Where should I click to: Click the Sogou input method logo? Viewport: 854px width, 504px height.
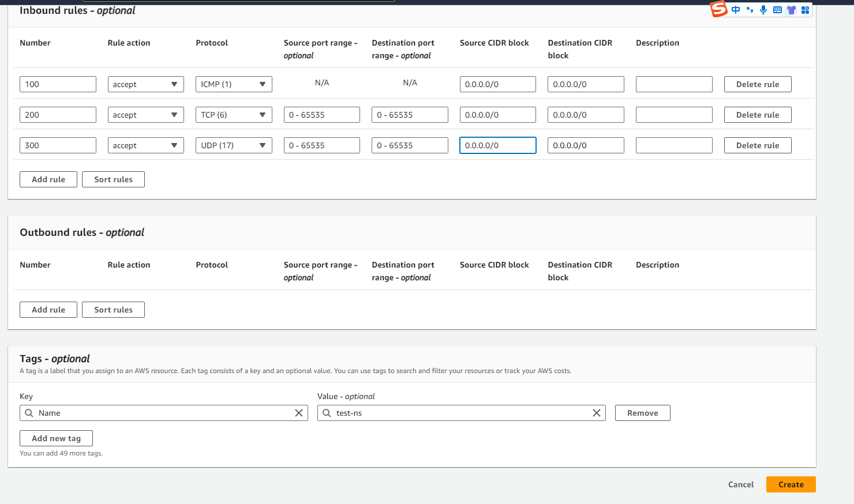718,9
